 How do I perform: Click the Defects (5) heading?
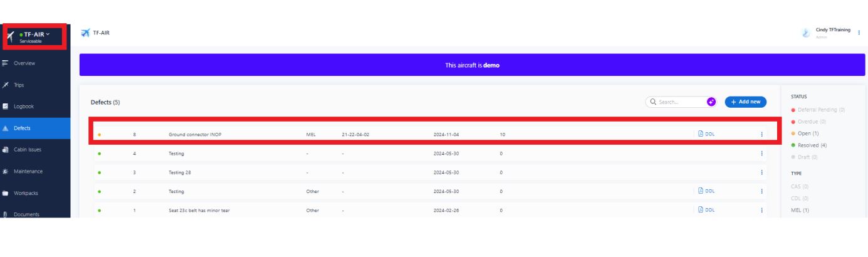[105, 102]
